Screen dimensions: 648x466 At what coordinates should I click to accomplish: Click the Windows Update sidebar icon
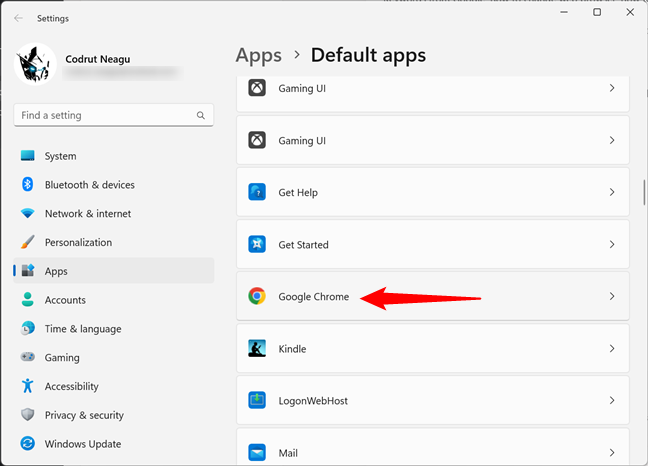click(27, 444)
